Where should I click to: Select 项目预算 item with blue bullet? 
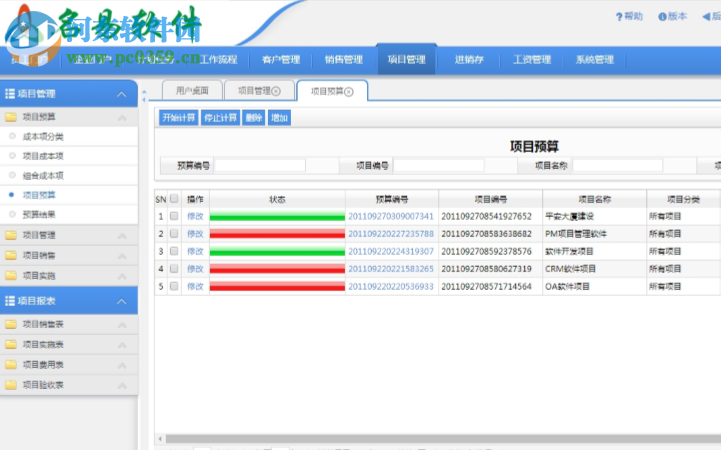39,195
